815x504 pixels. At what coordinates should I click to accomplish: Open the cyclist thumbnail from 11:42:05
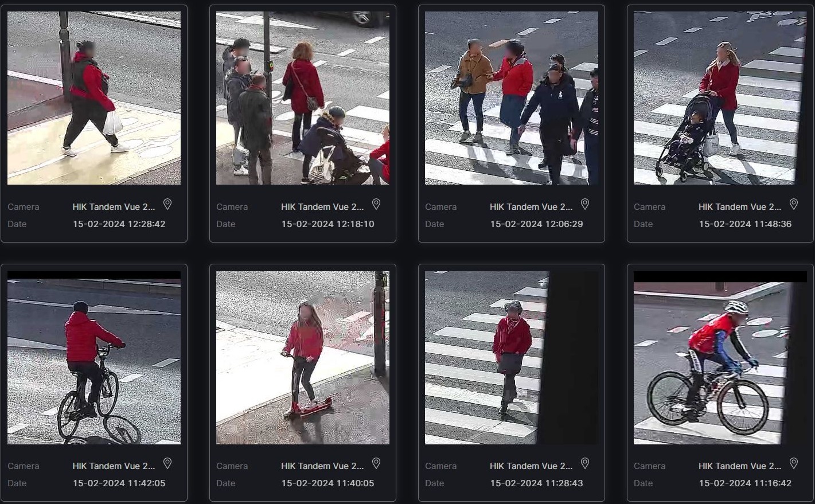[x=94, y=358]
